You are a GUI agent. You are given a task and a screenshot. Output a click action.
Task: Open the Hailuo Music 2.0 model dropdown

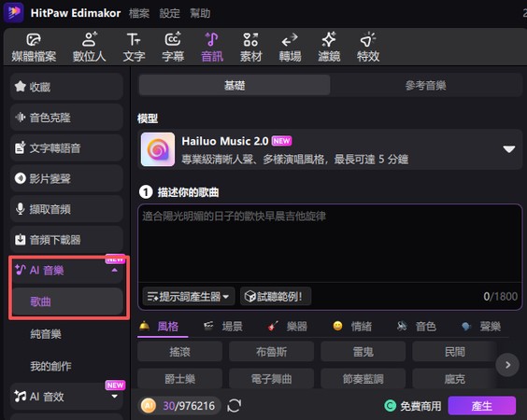point(509,149)
